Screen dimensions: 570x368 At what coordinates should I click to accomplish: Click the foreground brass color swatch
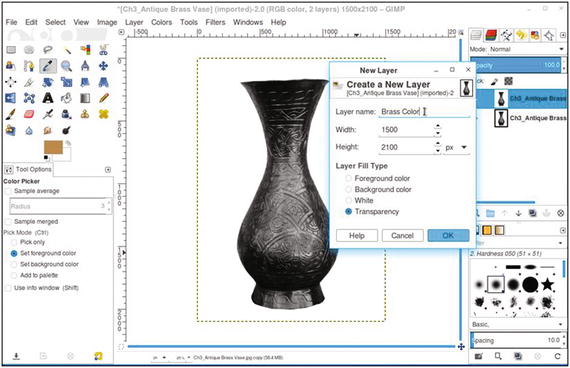coord(53,148)
